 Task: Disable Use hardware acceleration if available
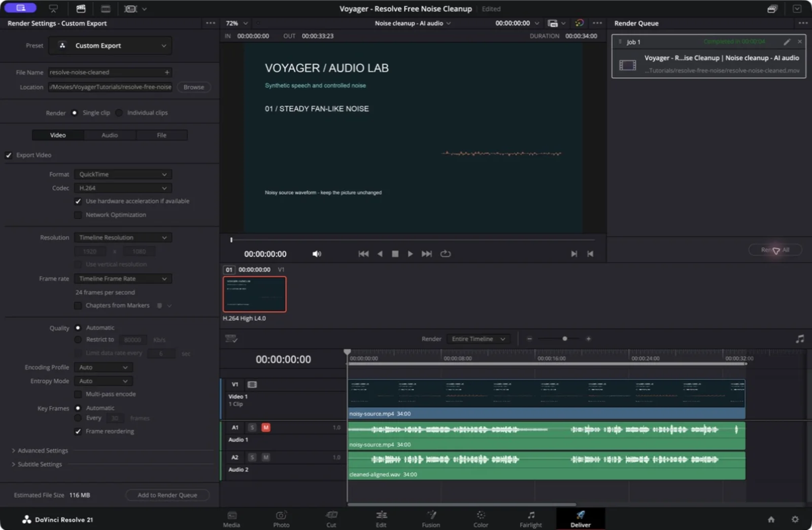[x=78, y=201]
